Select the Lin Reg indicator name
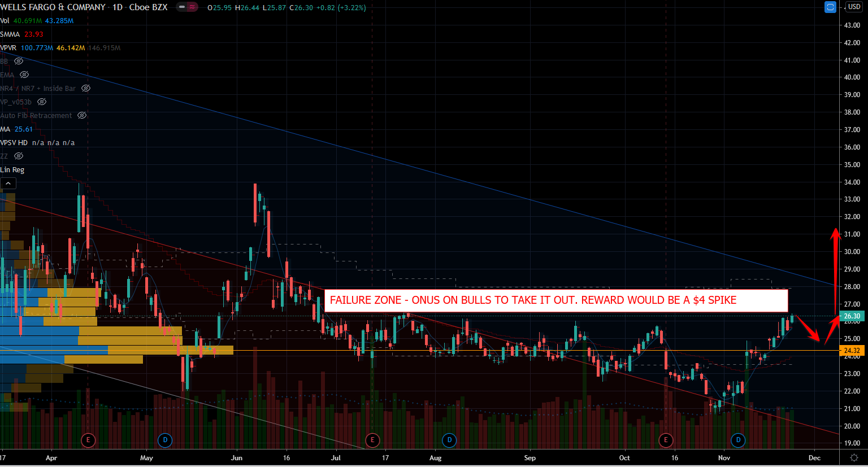 [12, 170]
